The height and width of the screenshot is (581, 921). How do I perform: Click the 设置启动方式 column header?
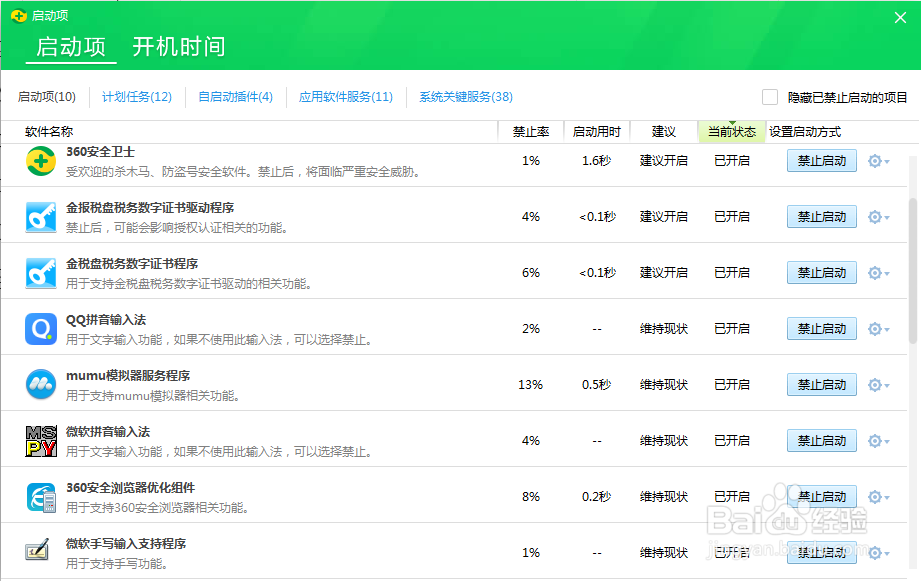pyautogui.click(x=805, y=132)
